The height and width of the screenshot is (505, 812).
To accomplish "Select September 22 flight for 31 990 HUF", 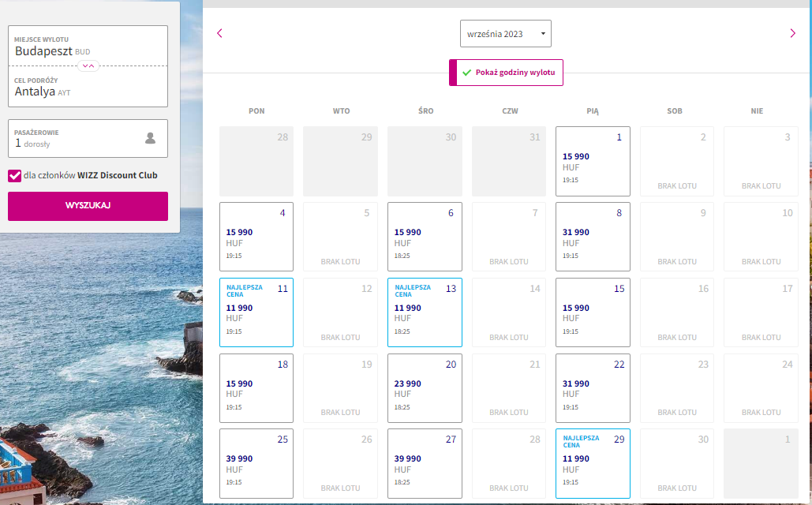I will 593,388.
